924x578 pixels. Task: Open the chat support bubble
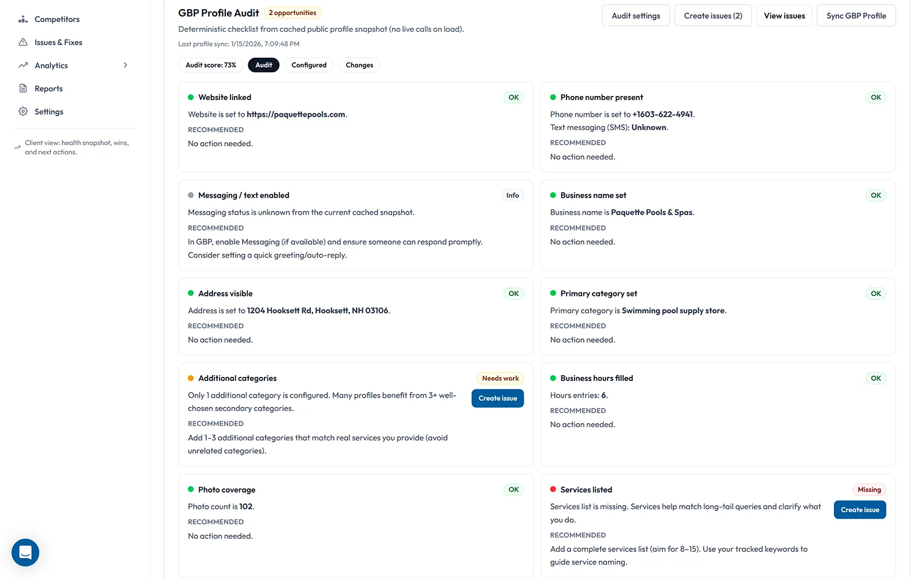[x=25, y=553]
